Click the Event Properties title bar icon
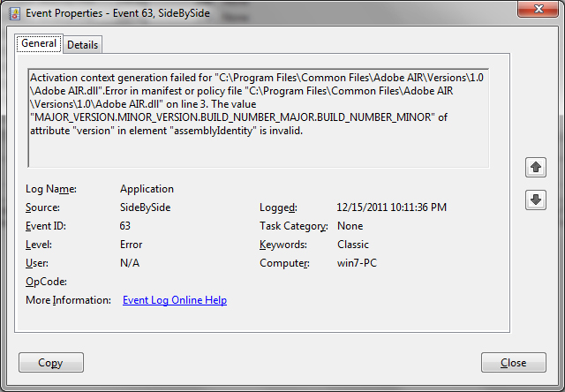This screenshot has height=392, width=565. (15, 14)
